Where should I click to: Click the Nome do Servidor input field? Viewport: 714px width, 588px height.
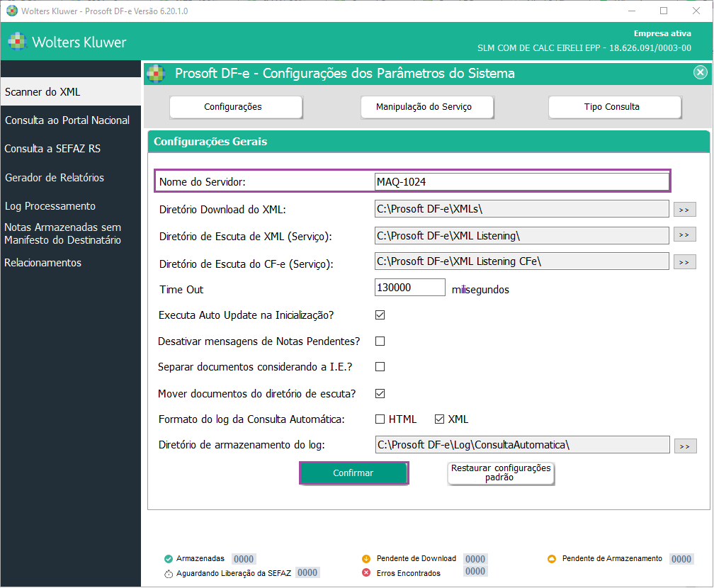point(522,182)
